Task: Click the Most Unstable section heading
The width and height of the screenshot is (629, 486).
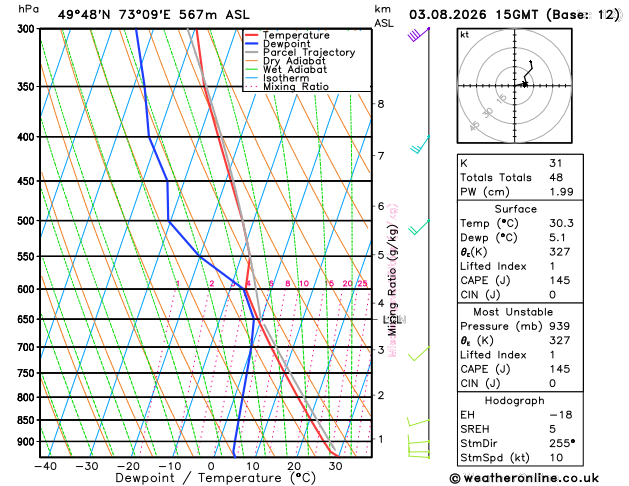Action: coord(513,312)
